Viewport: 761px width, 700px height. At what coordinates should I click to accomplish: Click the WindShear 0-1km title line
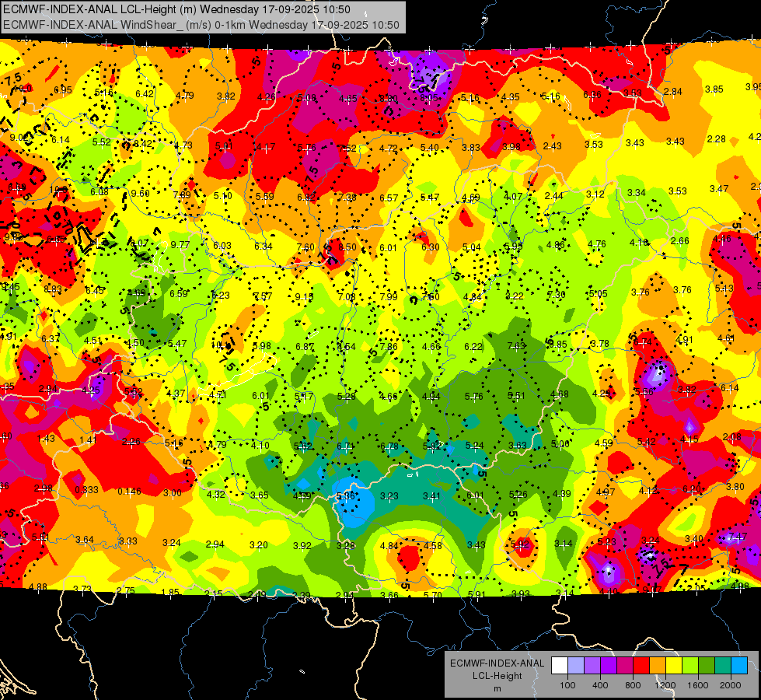point(201,25)
